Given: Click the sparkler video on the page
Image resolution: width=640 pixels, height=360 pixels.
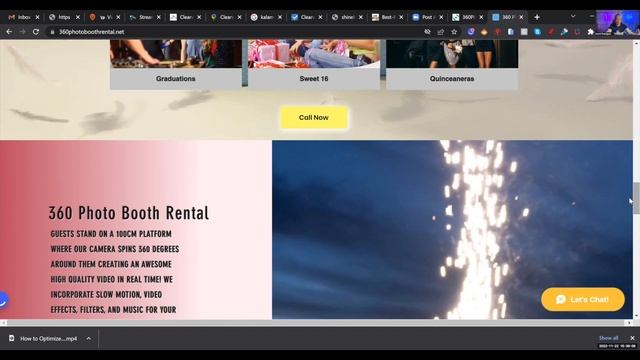Looking at the screenshot, I should (x=452, y=229).
